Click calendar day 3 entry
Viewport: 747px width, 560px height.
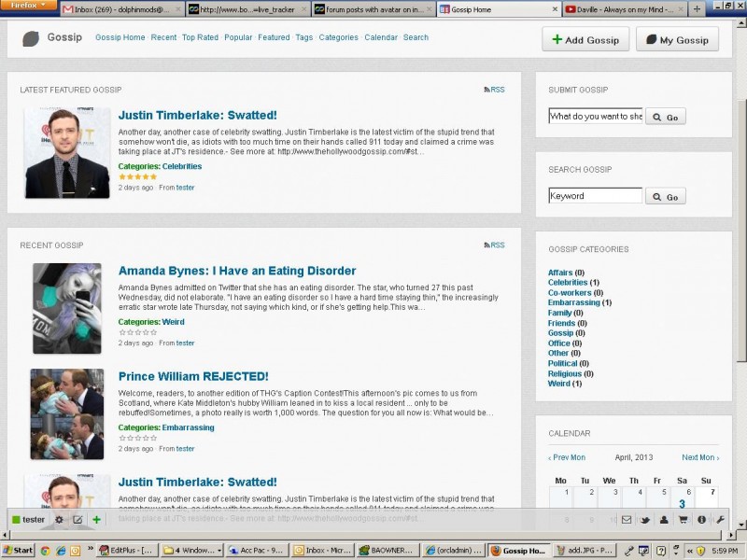(682, 504)
